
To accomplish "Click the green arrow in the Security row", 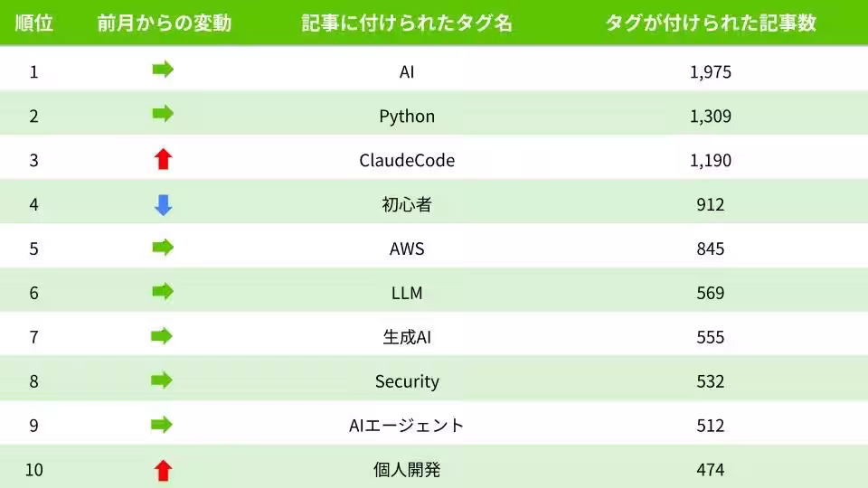I will tap(162, 380).
